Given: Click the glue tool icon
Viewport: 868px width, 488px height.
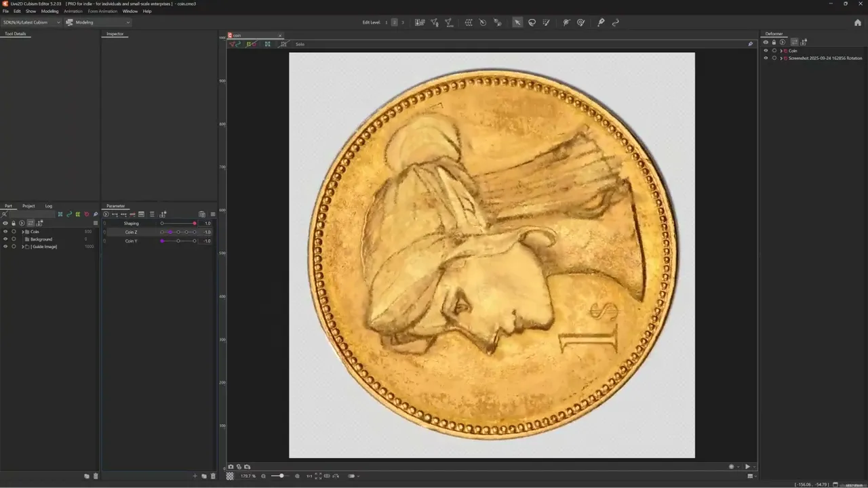Looking at the screenshot, I should [x=497, y=22].
